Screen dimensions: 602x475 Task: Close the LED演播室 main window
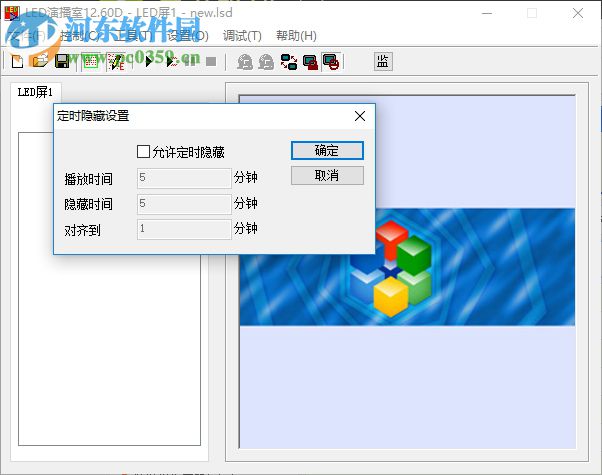[x=578, y=13]
